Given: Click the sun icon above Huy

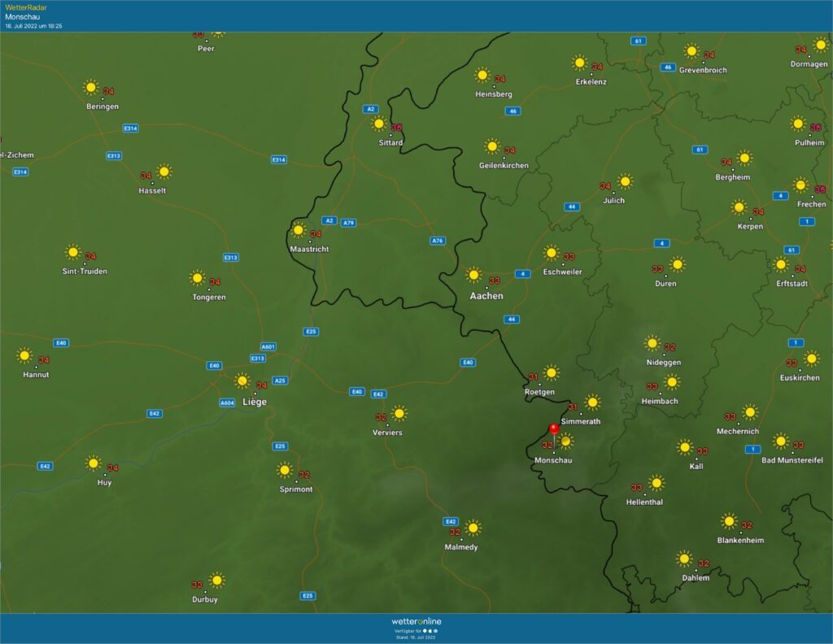Looking at the screenshot, I should pyautogui.click(x=93, y=463).
